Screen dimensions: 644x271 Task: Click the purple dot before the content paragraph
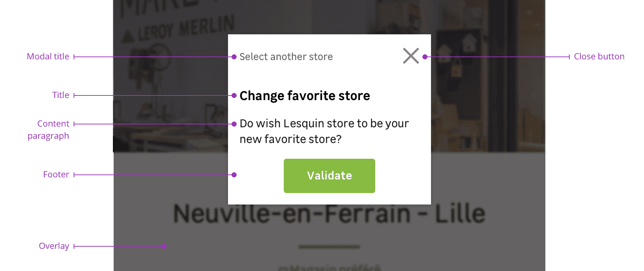[234, 124]
